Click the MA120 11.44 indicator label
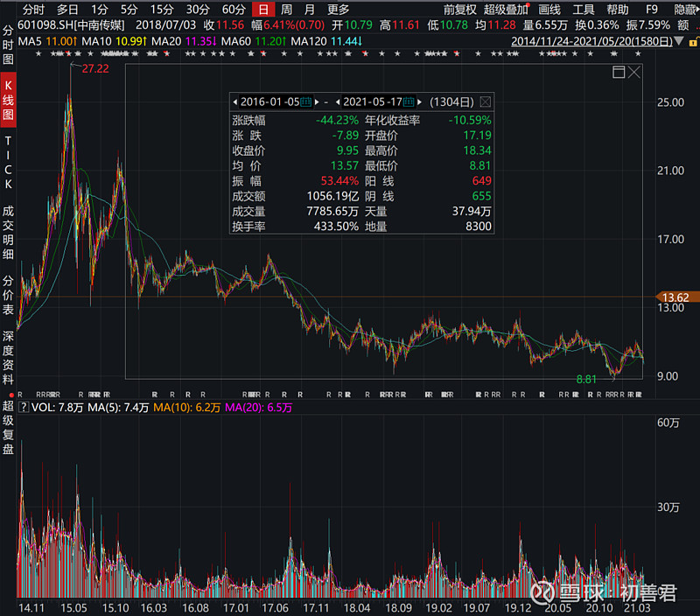This screenshot has width=700, height=616. (326, 41)
